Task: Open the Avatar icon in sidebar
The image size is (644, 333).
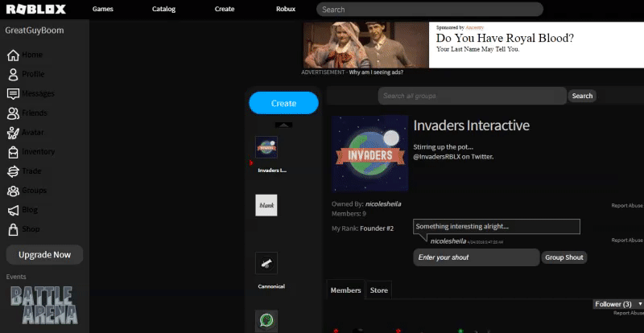Action: pos(13,133)
